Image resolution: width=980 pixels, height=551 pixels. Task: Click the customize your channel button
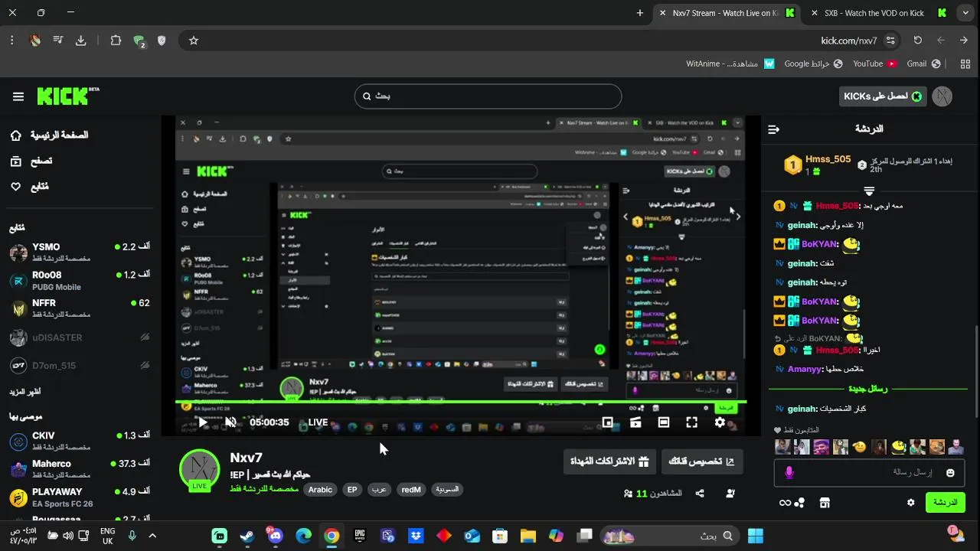point(701,461)
